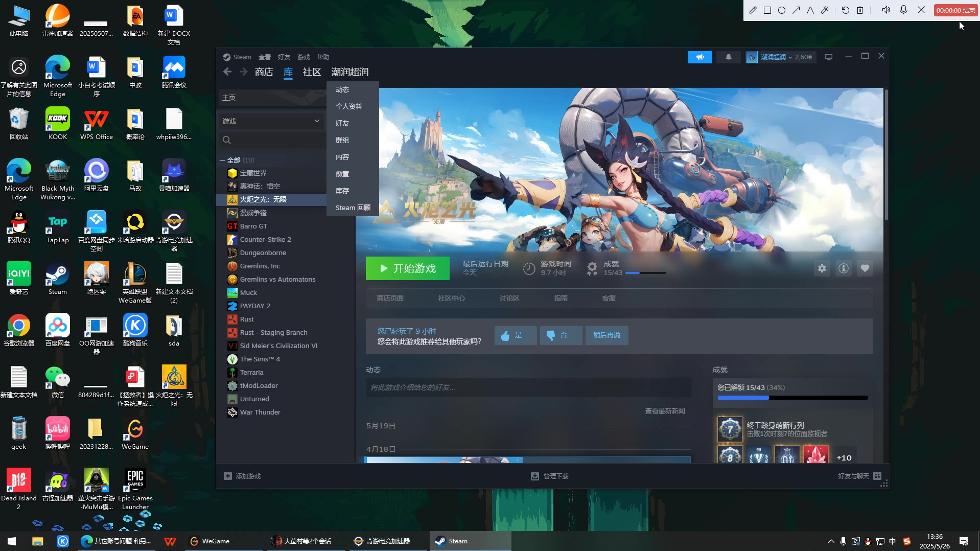Click the unlocked 15/43 blue progress bar
Image resolution: width=980 pixels, height=551 pixels.
coord(792,398)
